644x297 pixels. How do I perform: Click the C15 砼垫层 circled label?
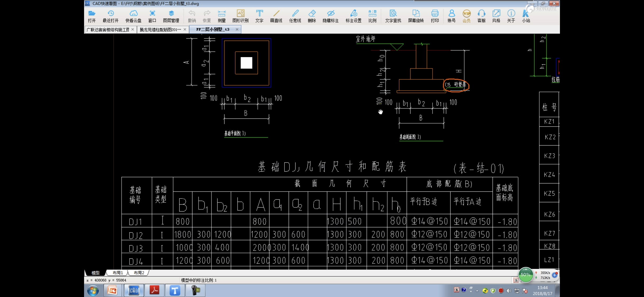456,85
